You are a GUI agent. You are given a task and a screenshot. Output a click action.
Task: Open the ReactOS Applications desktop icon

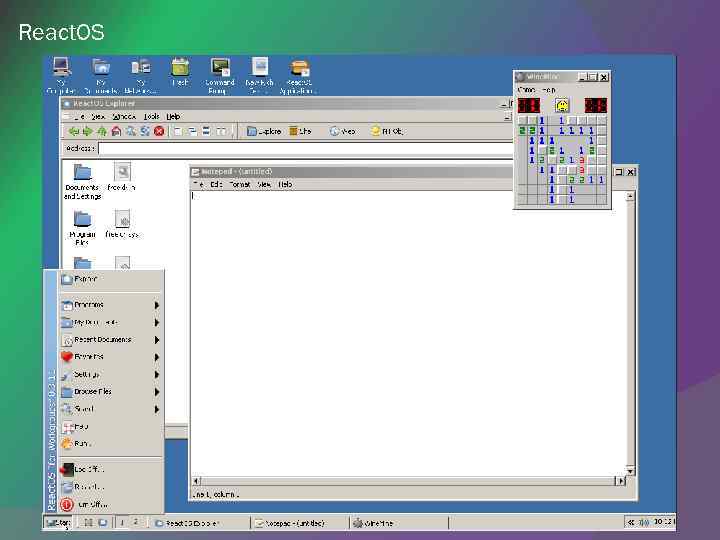tap(298, 76)
